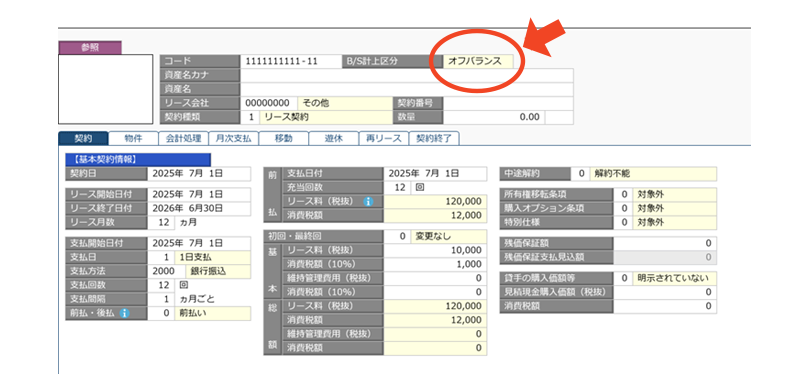The width and height of the screenshot is (800, 380).
Task: Switch to the 再リース tab
Action: click(x=383, y=138)
